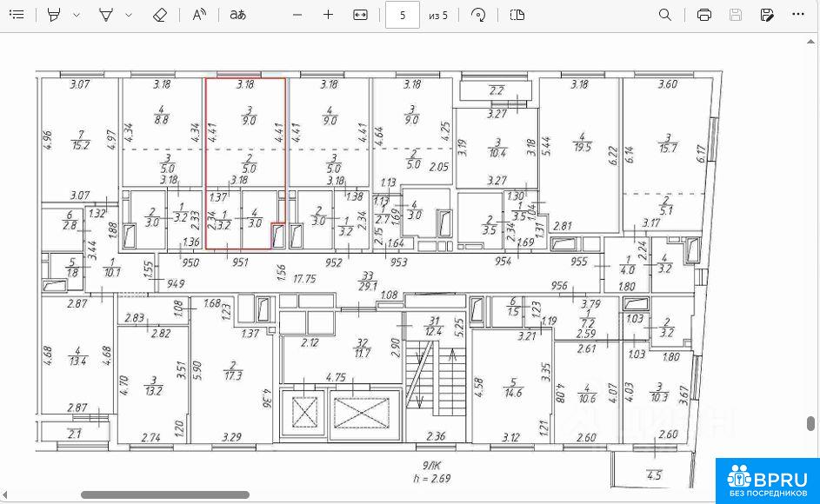Expand the highlight color options dropdown
This screenshot has width=820, height=504.
[77, 15]
